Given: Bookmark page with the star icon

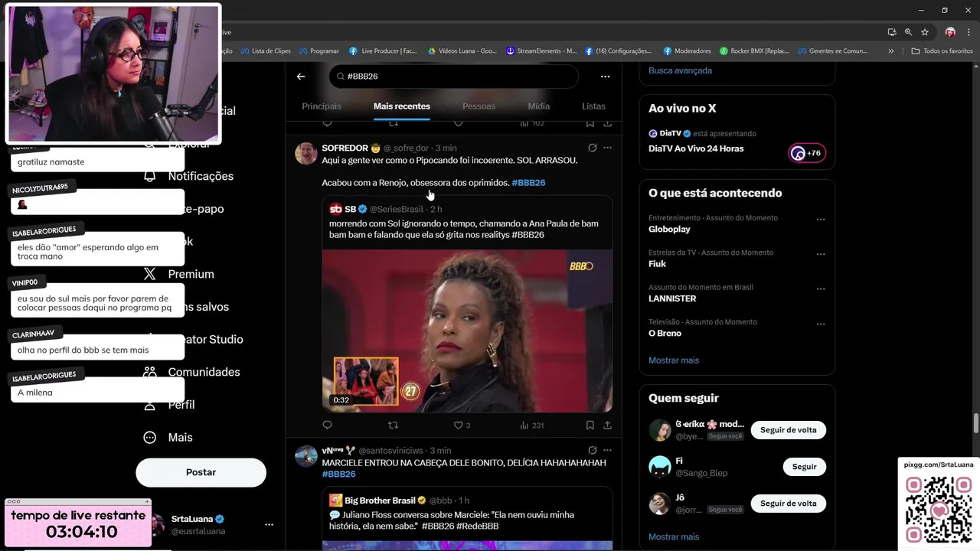Looking at the screenshot, I should [x=925, y=32].
